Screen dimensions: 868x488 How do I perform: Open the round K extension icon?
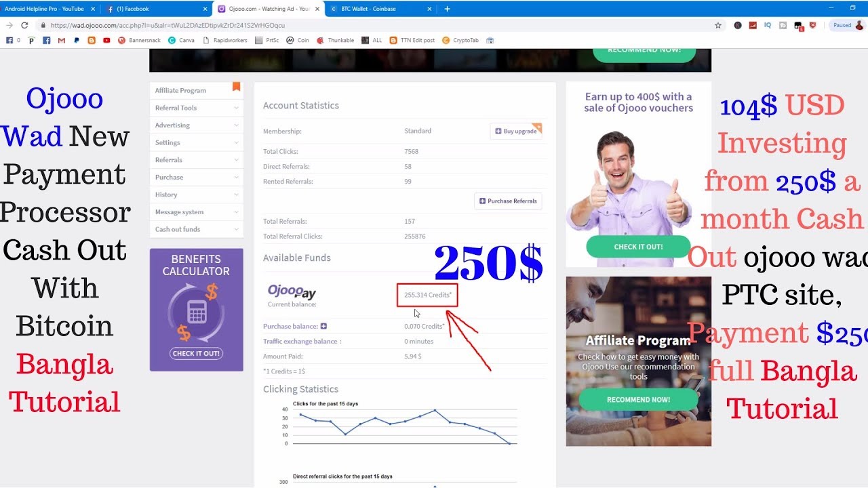(738, 25)
